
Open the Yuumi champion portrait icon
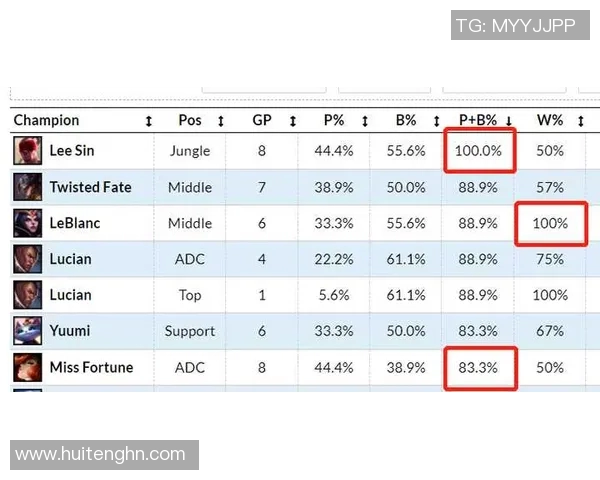tap(28, 331)
